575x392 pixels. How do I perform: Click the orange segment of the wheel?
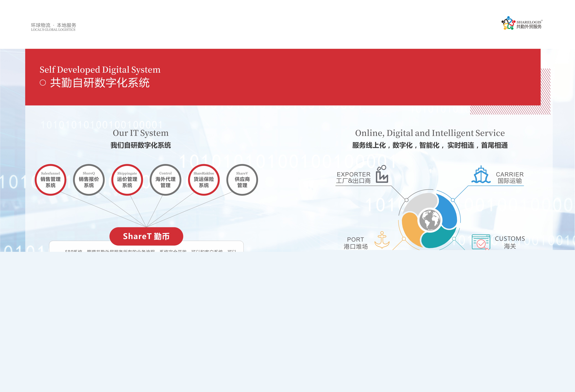(x=411, y=229)
